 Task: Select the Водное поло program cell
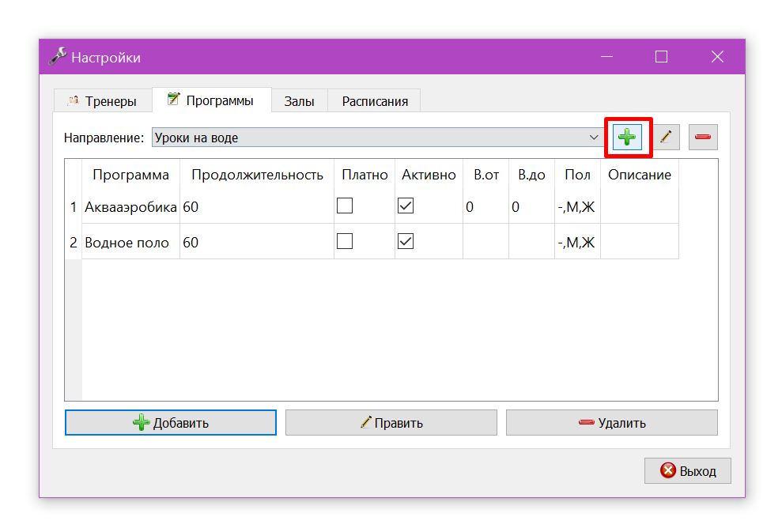pyautogui.click(x=130, y=243)
